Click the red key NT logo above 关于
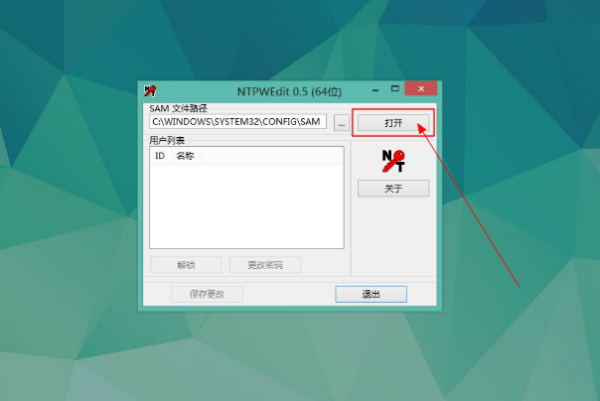 point(393,161)
